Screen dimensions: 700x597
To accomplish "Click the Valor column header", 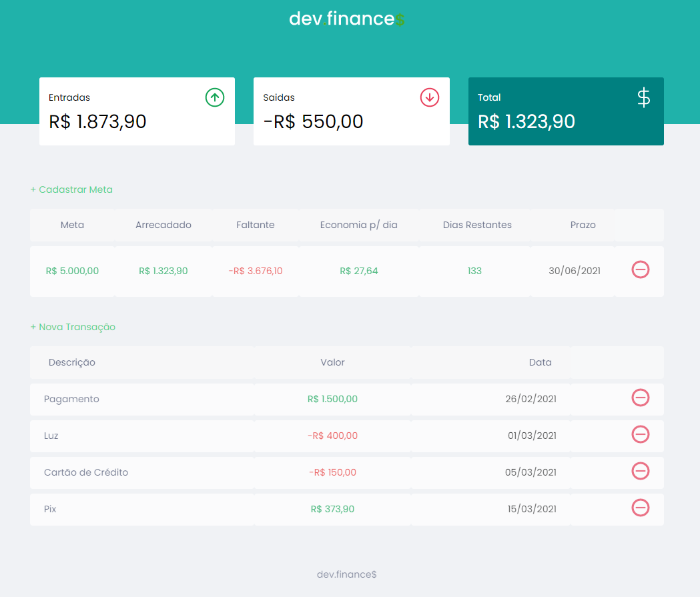I will (332, 362).
